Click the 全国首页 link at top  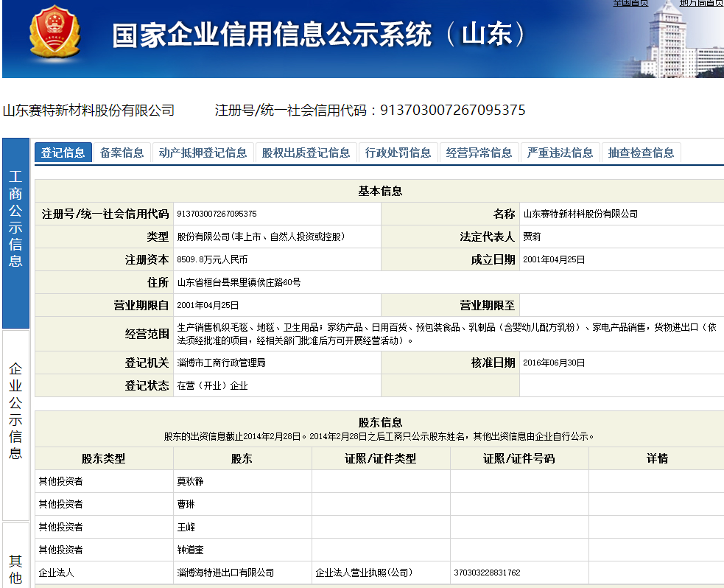630,3
